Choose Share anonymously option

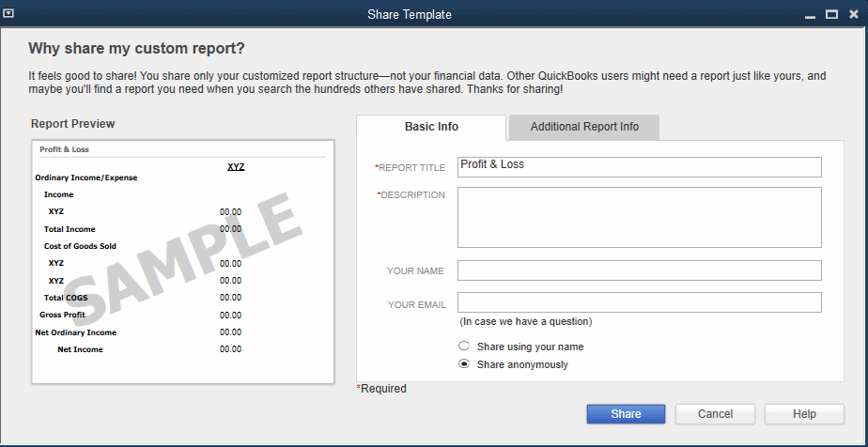click(x=464, y=364)
